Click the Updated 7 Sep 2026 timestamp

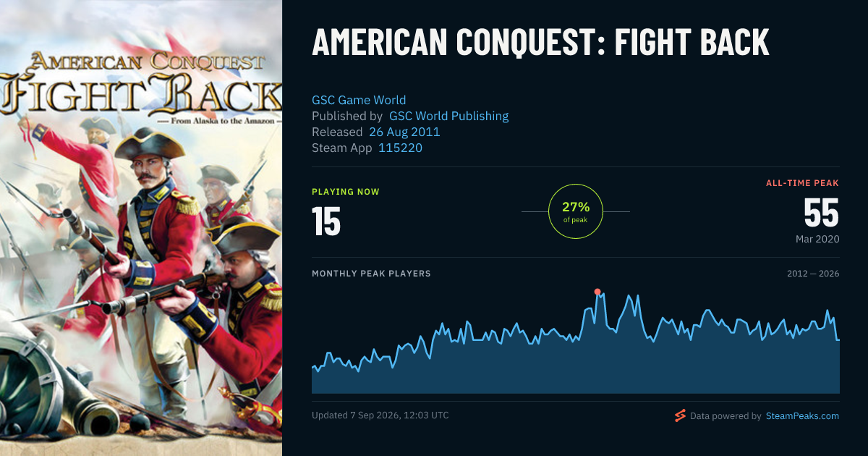coord(380,415)
